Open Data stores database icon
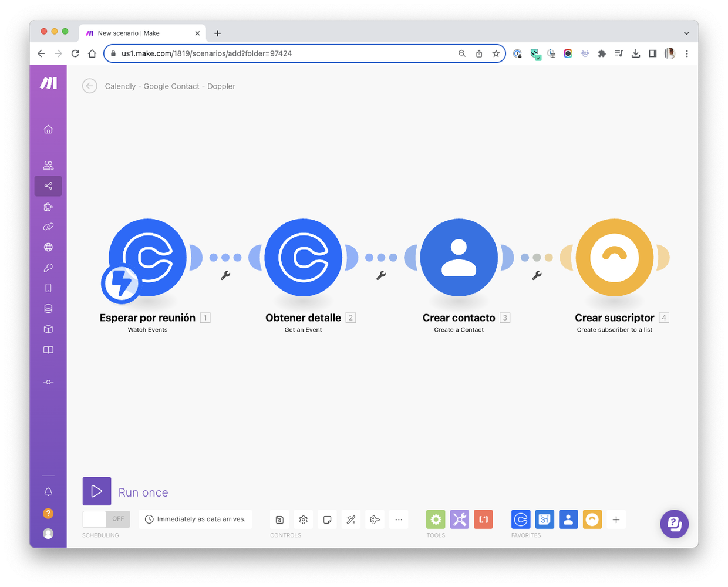 pos(48,309)
